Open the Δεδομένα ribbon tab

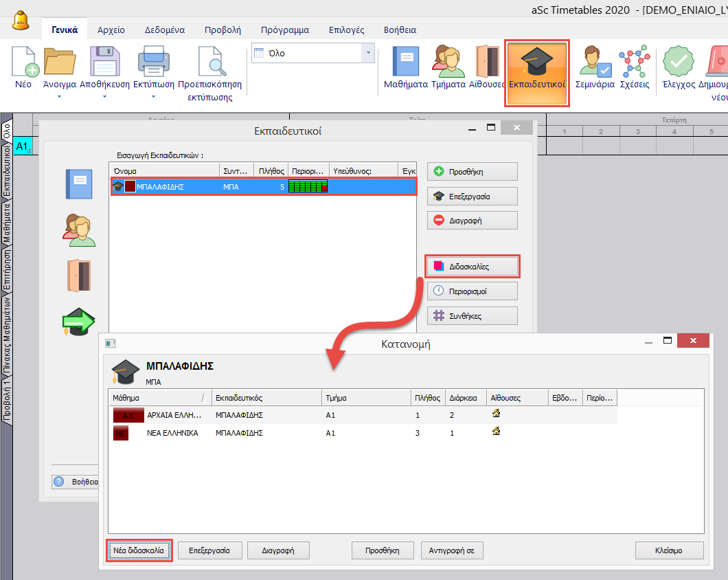click(163, 30)
